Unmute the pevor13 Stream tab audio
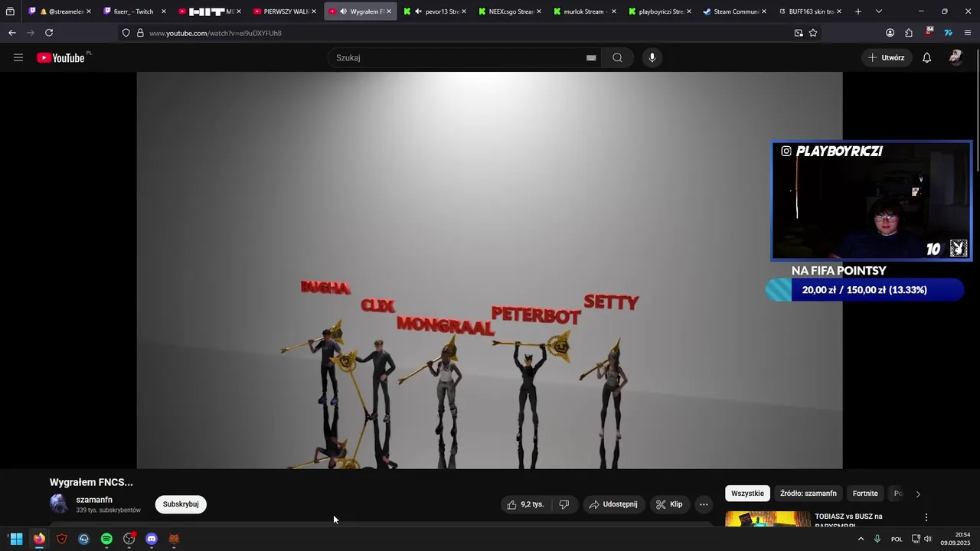The image size is (980, 551). coord(418,11)
